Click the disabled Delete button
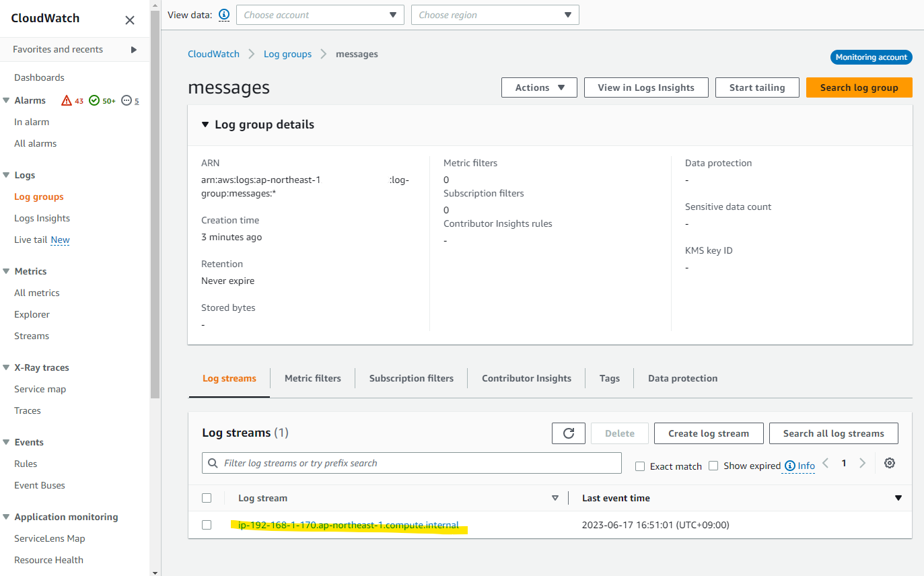This screenshot has height=576, width=924. [x=620, y=433]
